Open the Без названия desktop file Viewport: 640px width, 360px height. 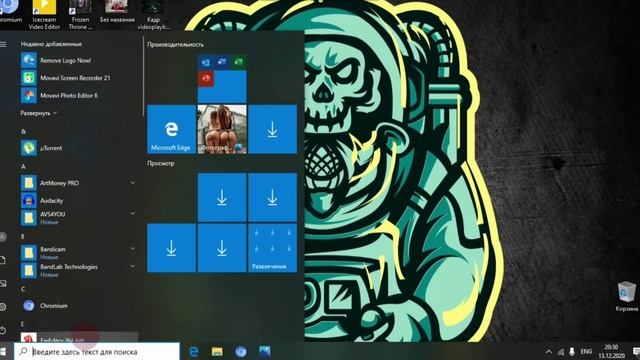point(117,12)
